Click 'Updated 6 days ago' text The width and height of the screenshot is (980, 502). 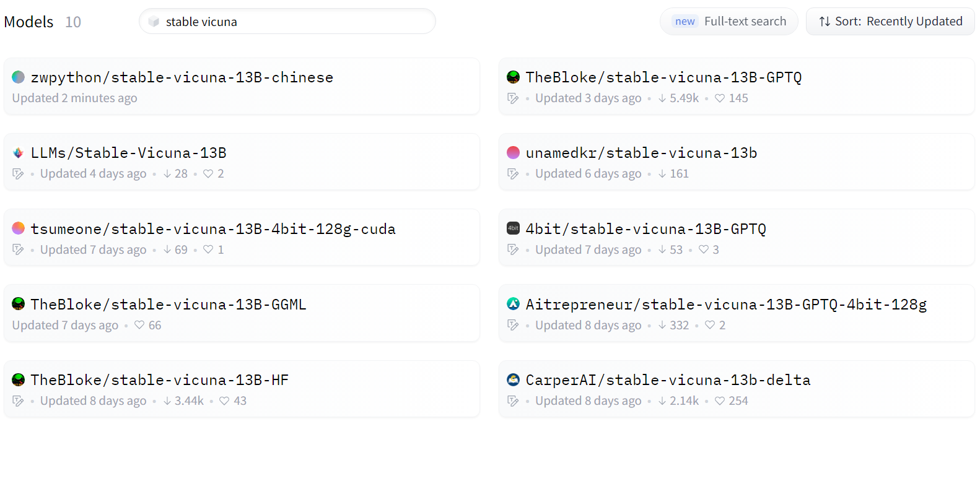coord(588,174)
